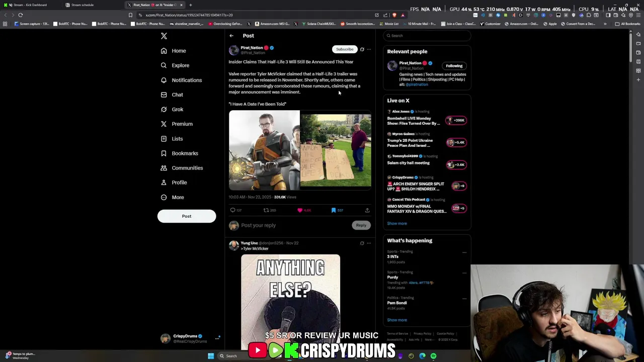Click the Reply button
Viewport: 644px width, 362px height.
361,225
